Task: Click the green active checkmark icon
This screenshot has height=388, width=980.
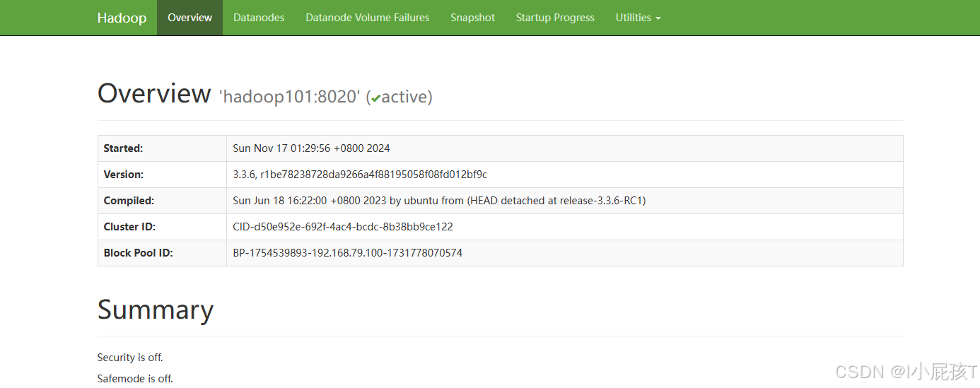Action: [x=375, y=98]
